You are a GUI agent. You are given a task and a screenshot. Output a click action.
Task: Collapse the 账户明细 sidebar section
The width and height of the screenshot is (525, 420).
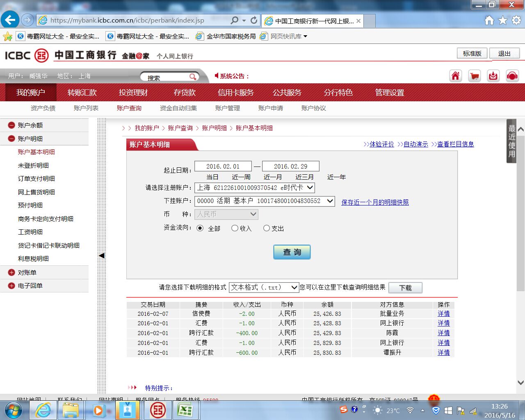pyautogui.click(x=11, y=139)
